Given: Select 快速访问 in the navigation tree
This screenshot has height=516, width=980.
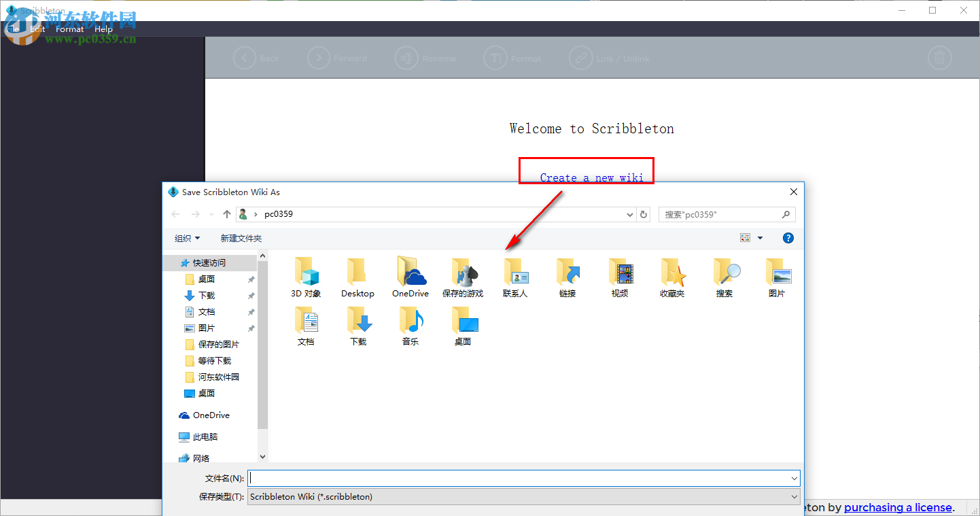Looking at the screenshot, I should (209, 262).
